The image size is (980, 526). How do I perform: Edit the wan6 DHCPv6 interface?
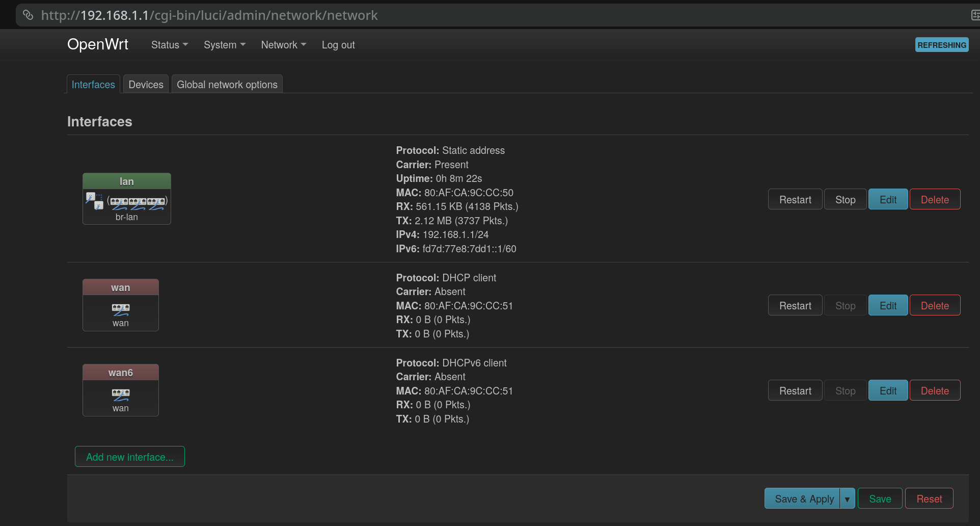[888, 390]
